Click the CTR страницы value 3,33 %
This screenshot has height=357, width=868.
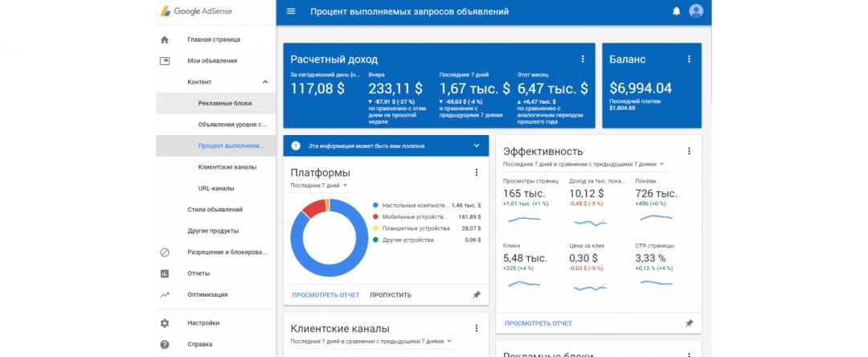point(650,258)
